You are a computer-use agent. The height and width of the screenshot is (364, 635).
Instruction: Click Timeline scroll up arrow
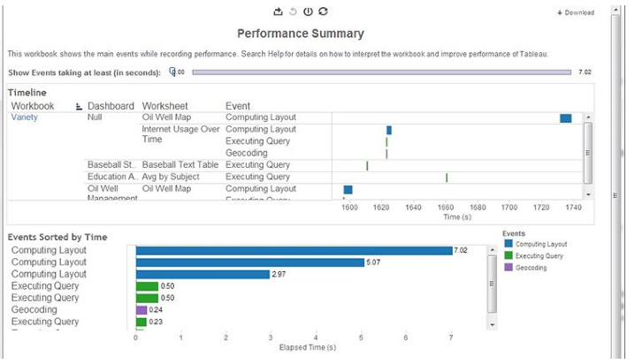click(x=588, y=117)
